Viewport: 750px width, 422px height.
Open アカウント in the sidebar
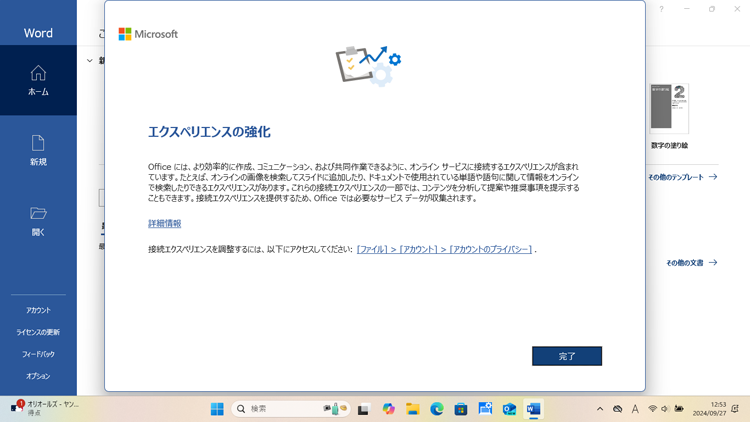coord(38,310)
